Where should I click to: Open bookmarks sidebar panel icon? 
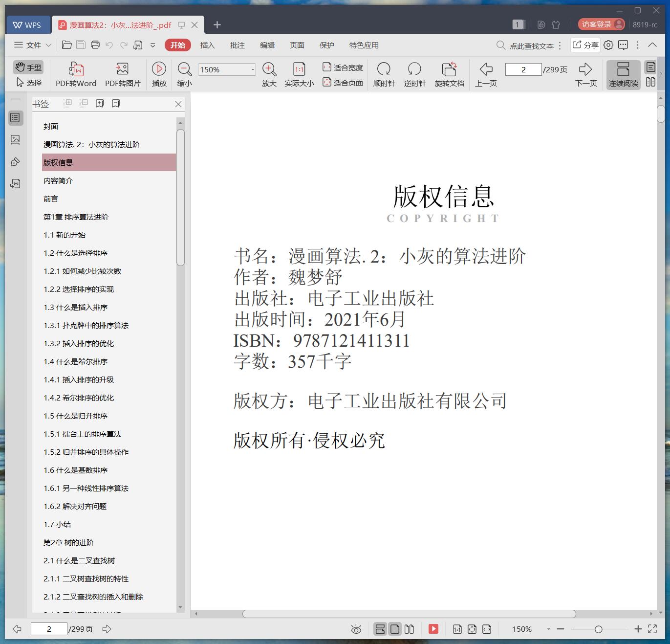[x=15, y=117]
